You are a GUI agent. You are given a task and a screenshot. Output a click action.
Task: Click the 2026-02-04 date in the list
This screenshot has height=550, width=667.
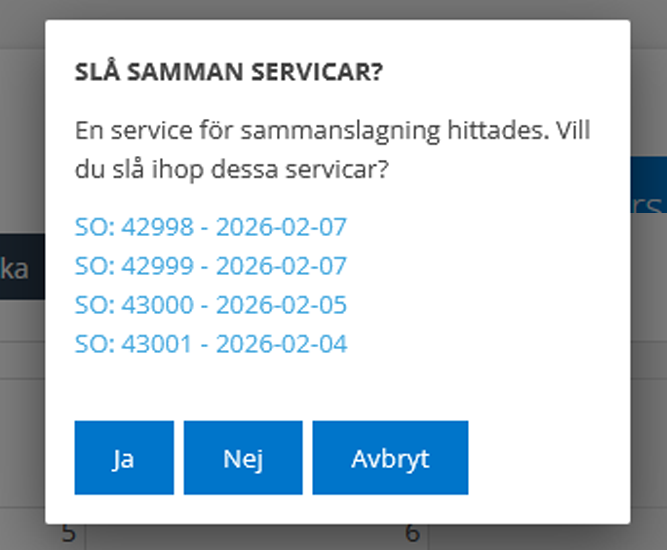[281, 345]
